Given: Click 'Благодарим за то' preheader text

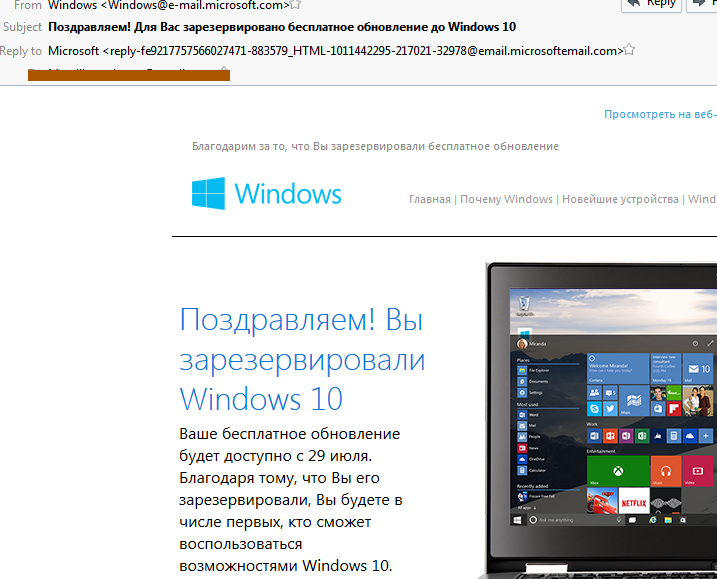Looking at the screenshot, I should pyautogui.click(x=375, y=146).
